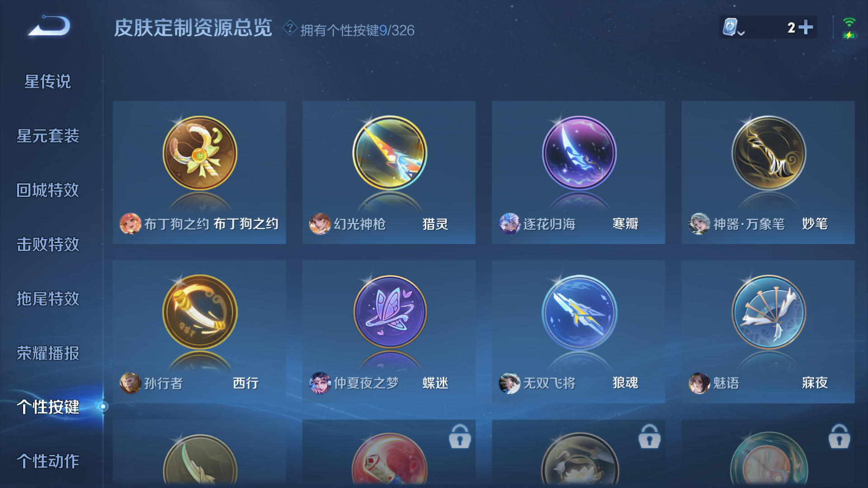
Task: Select the 幻光神枪 猎灵 button icon
Action: tap(389, 153)
